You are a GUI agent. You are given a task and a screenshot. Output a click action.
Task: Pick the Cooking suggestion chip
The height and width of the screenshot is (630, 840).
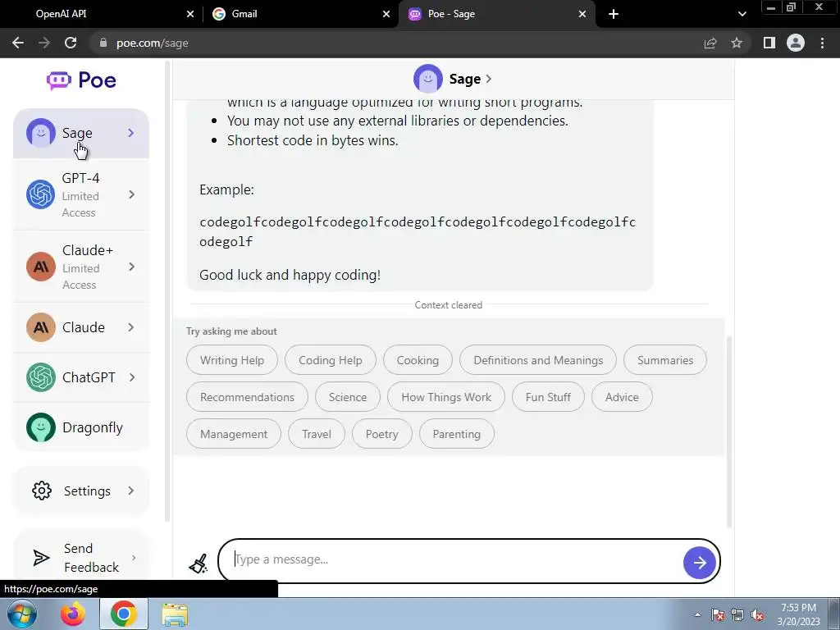click(x=418, y=360)
